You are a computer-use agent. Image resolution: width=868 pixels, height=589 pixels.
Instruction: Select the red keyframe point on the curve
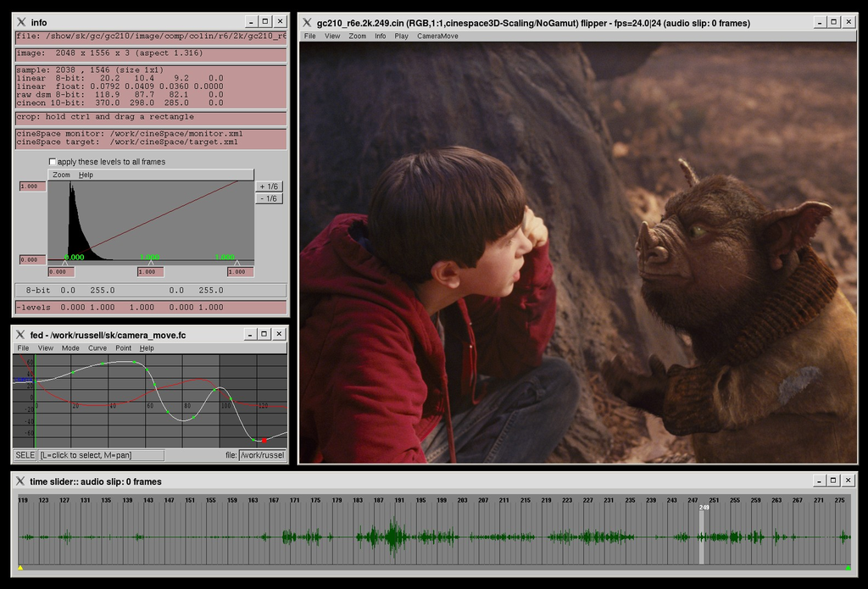click(x=264, y=440)
